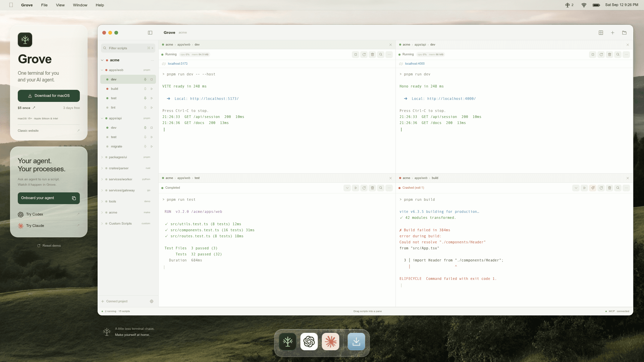Stop the apps/api dev pane process
This screenshot has height=362, width=644.
pos(593,54)
